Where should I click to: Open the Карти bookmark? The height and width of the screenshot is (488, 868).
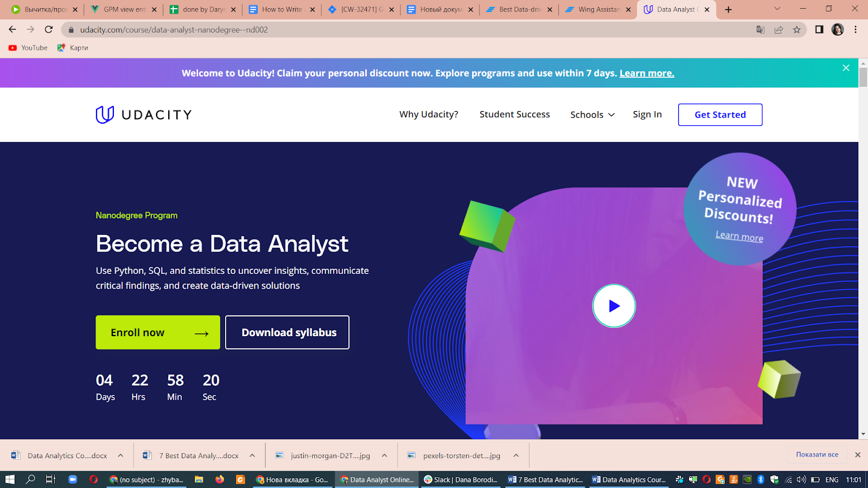click(x=73, y=48)
